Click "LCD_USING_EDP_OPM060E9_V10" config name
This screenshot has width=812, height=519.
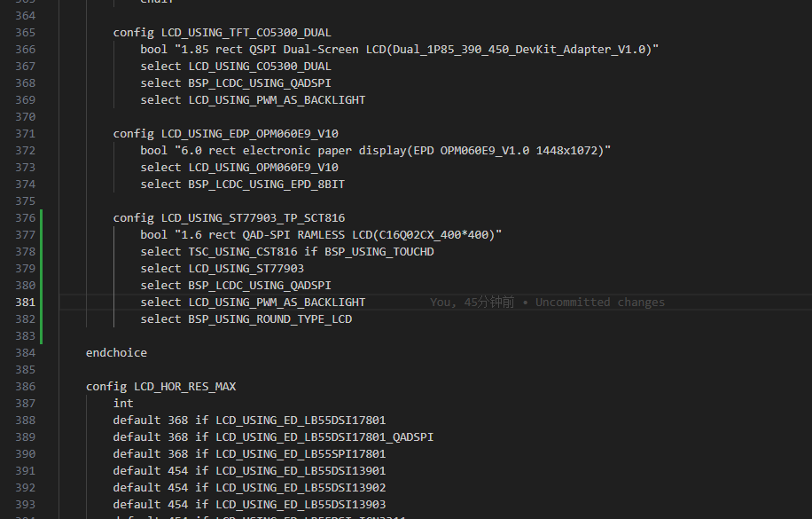click(249, 134)
